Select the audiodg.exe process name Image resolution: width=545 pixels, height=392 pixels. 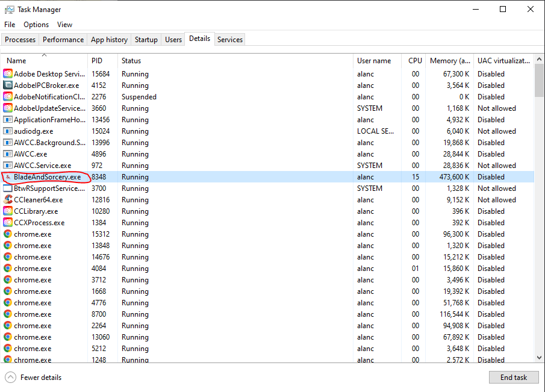pyautogui.click(x=33, y=131)
